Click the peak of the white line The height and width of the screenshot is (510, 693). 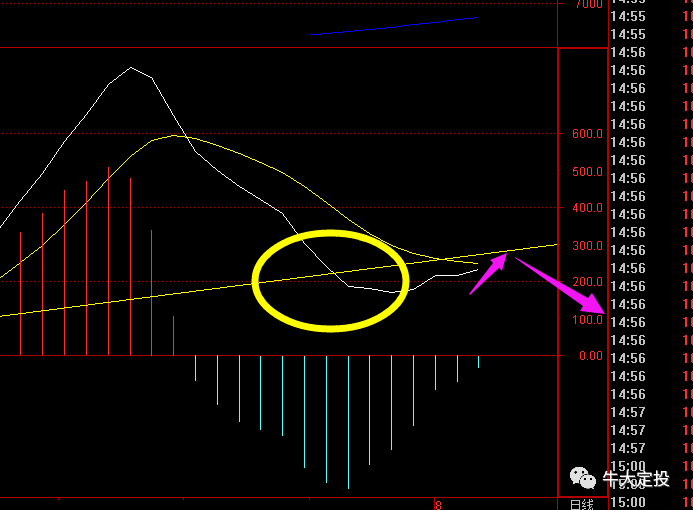(x=131, y=68)
